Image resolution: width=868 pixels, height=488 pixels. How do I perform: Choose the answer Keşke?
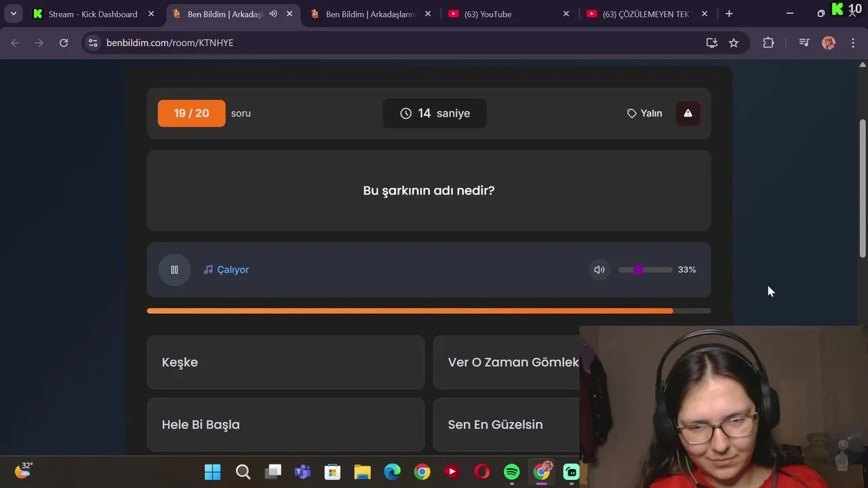pyautogui.click(x=285, y=362)
